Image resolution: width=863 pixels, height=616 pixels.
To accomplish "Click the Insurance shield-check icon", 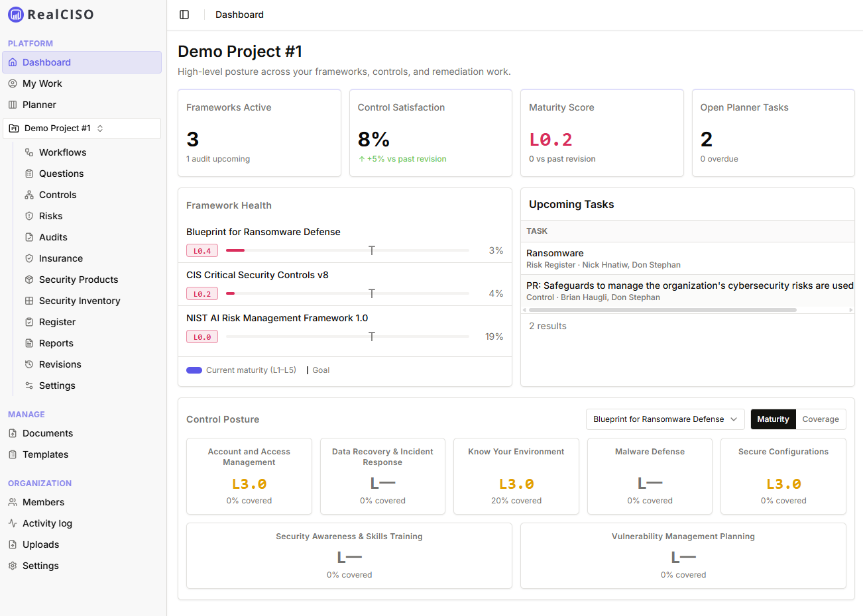I will 29,258.
